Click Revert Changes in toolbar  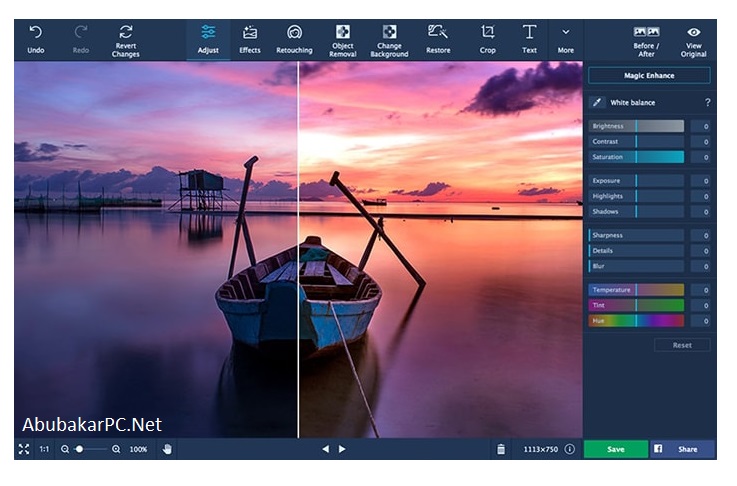[x=125, y=41]
